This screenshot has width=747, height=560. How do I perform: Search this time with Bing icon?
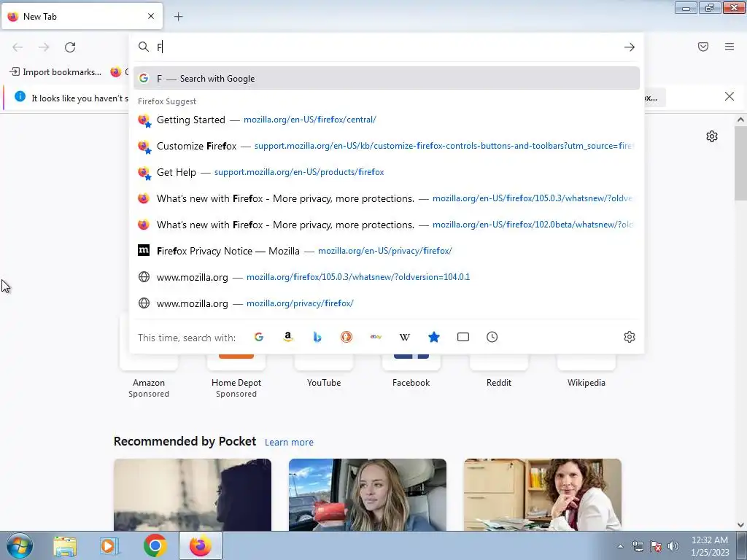click(317, 337)
